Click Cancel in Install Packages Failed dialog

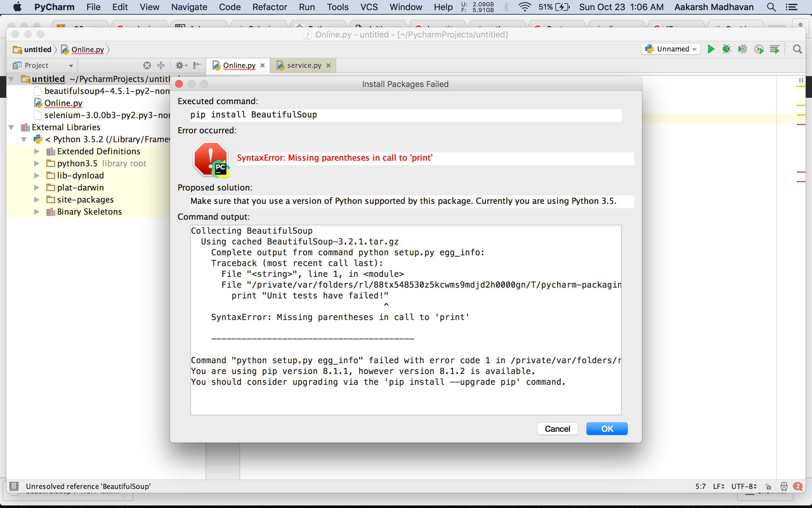(x=557, y=429)
